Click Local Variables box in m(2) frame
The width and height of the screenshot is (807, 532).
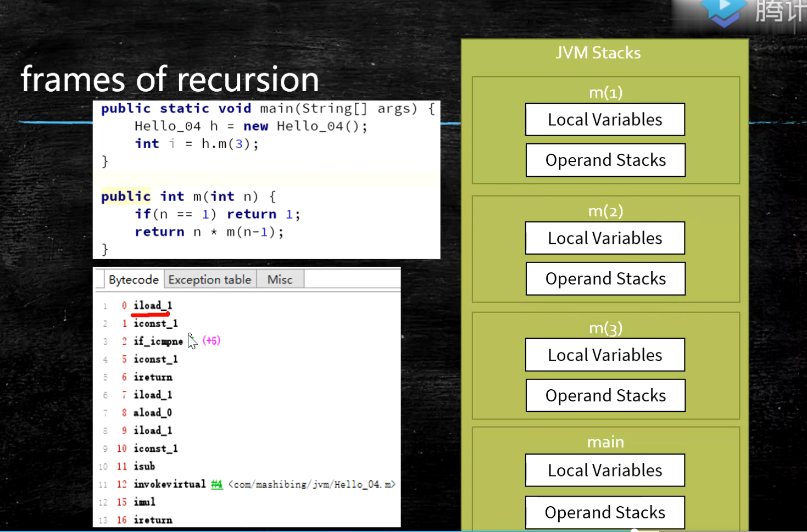point(605,238)
